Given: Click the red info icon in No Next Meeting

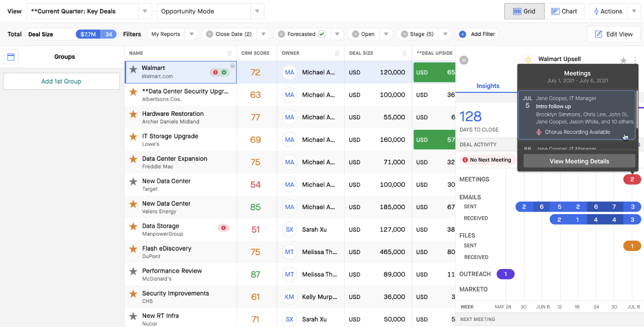Looking at the screenshot, I should 465,160.
